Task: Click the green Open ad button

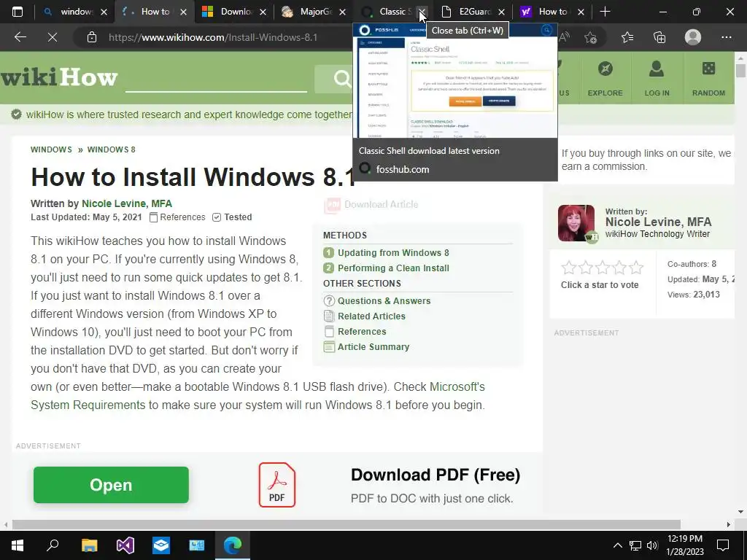Action: click(x=111, y=485)
